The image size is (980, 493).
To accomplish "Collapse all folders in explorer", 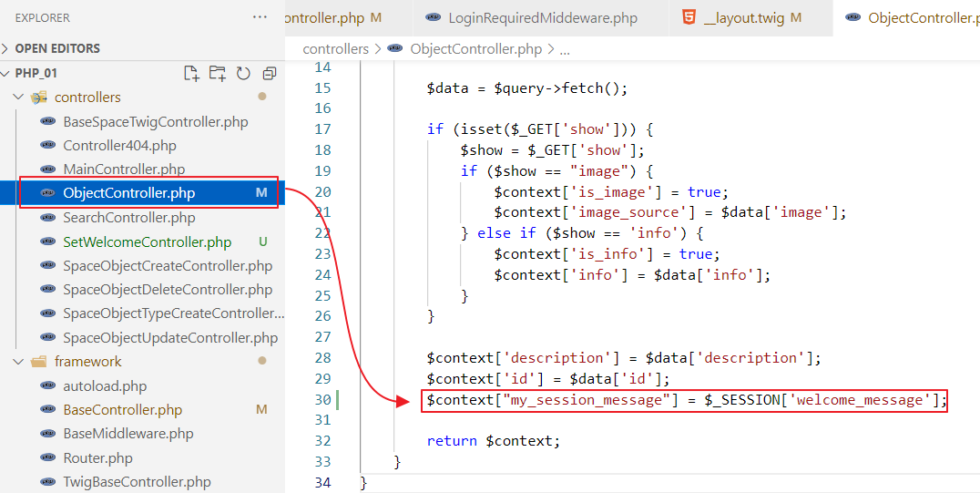I will click(269, 74).
